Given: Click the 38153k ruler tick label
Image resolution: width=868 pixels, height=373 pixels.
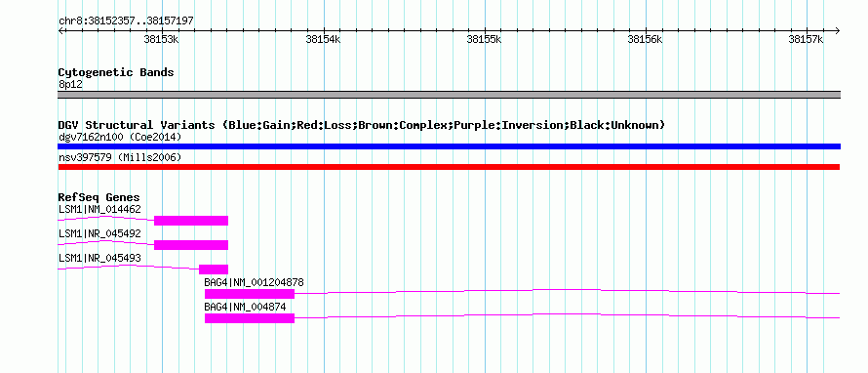Looking at the screenshot, I should coord(161,39).
